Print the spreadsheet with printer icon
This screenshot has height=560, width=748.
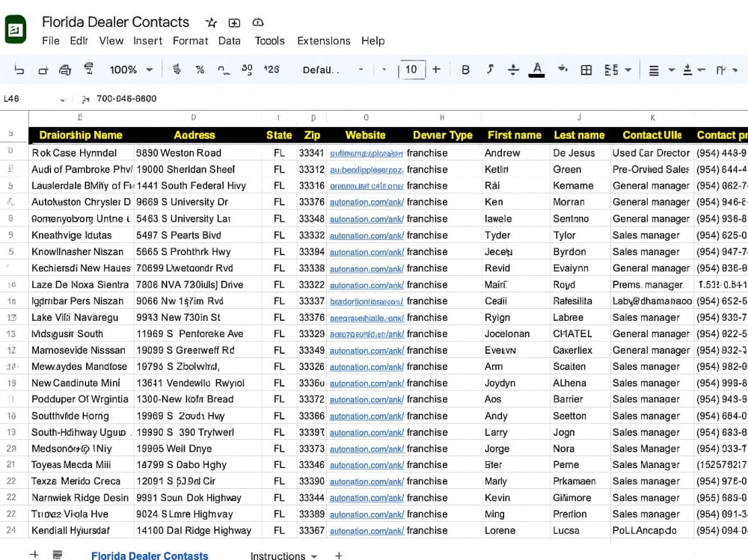(x=65, y=70)
